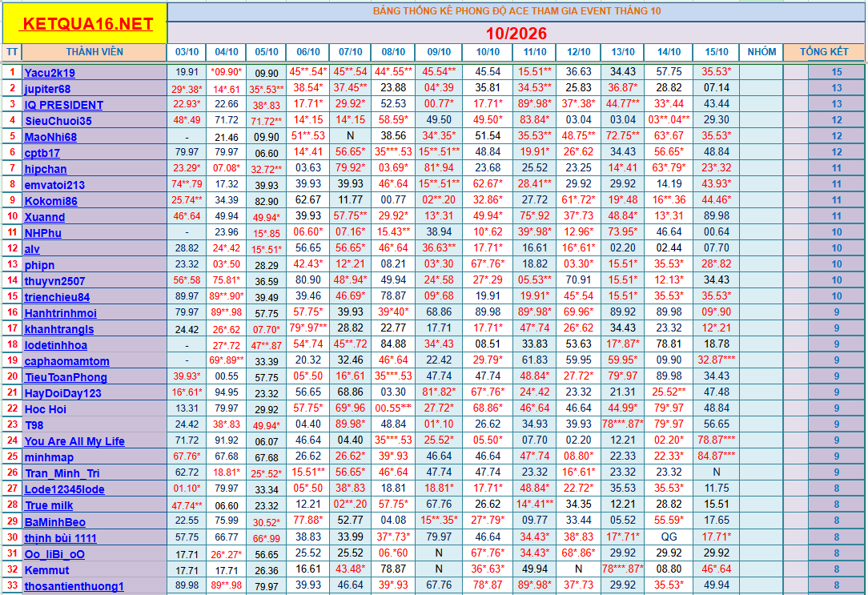Select the QG cell in thịnh bùi 1111's row
This screenshot has height=595, width=868.
click(669, 537)
